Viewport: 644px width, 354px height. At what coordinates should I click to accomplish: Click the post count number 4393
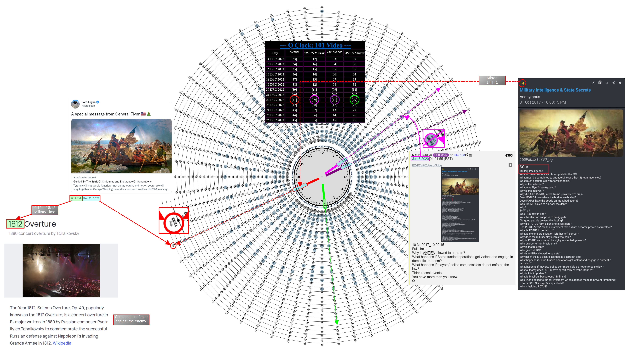(509, 155)
